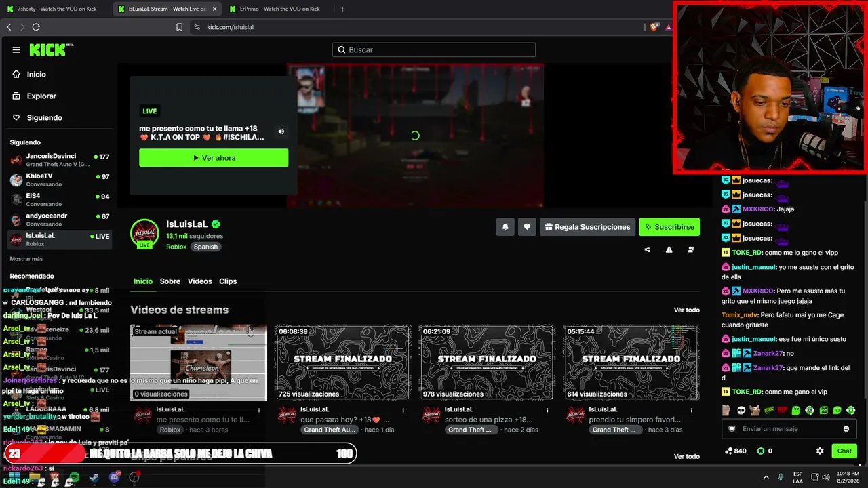Screen dimensions: 868x488
Task: Share the IsLuisLaL channel
Action: [x=647, y=249]
